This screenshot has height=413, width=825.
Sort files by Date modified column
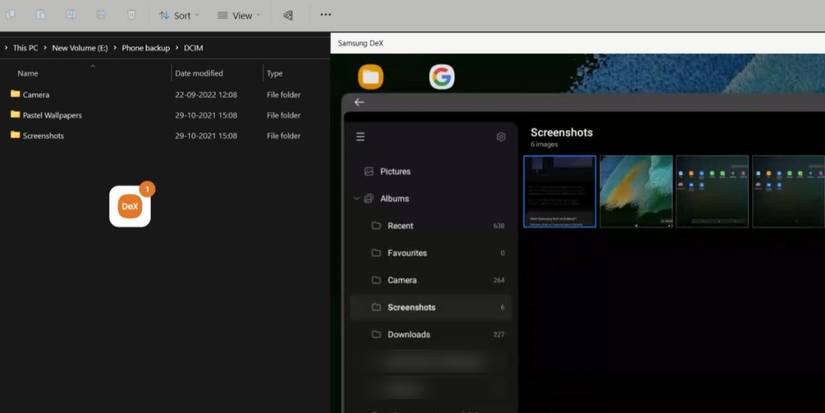[199, 74]
